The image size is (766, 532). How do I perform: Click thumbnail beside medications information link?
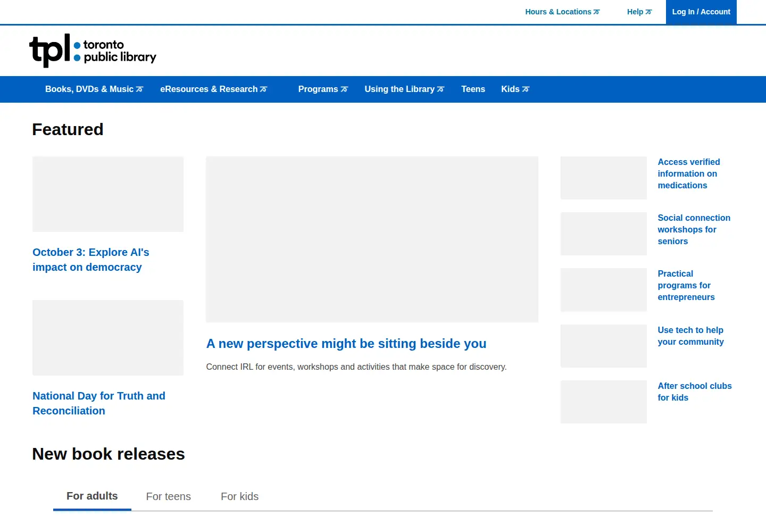coord(604,178)
